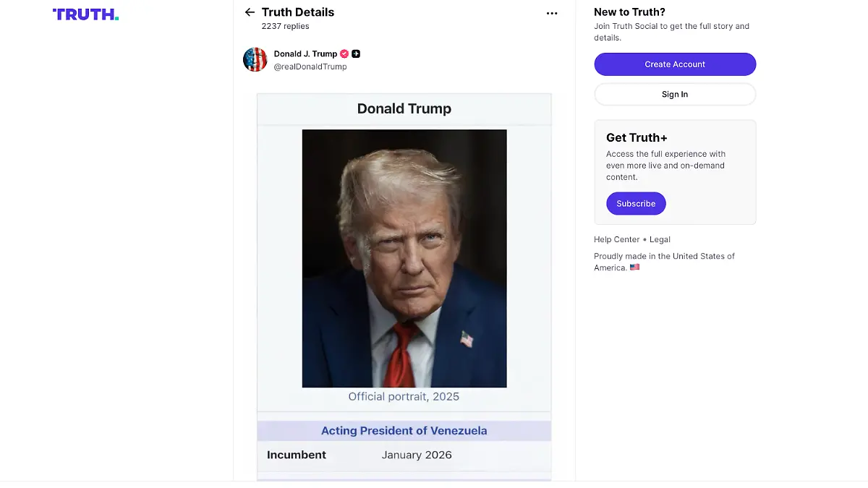Screen dimensions: 868x488
Task: Click the back arrow beside Truth Details
Action: tap(250, 12)
